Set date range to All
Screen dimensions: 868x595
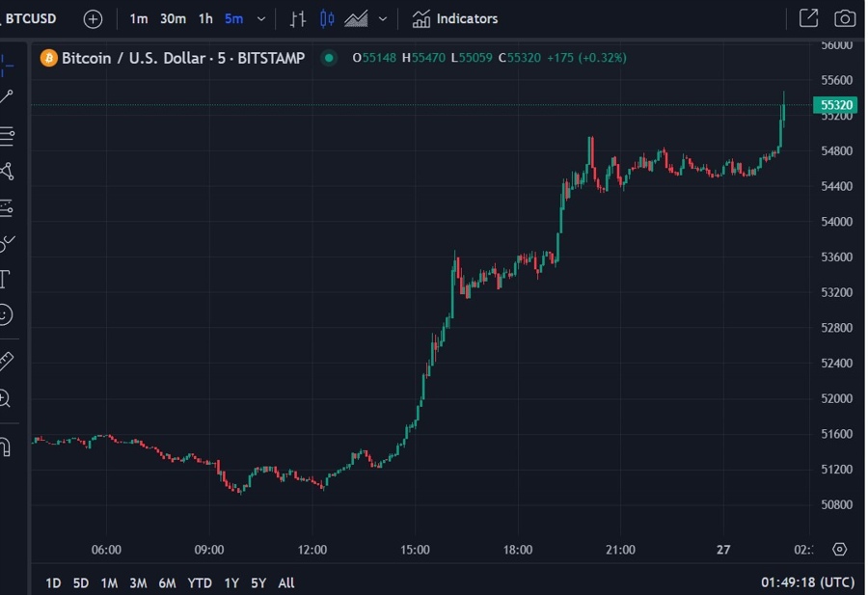coord(286,582)
